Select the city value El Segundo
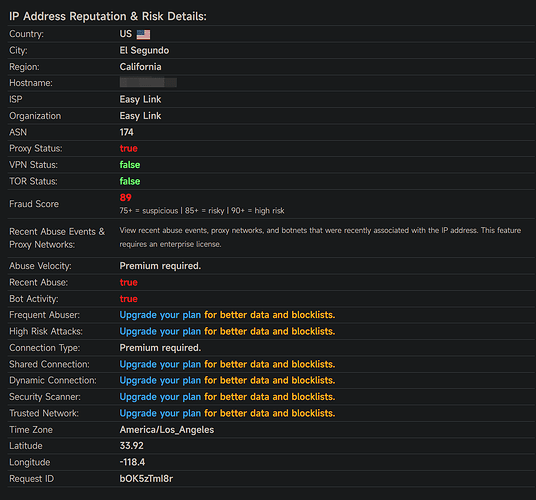The width and height of the screenshot is (536, 500). tap(144, 51)
